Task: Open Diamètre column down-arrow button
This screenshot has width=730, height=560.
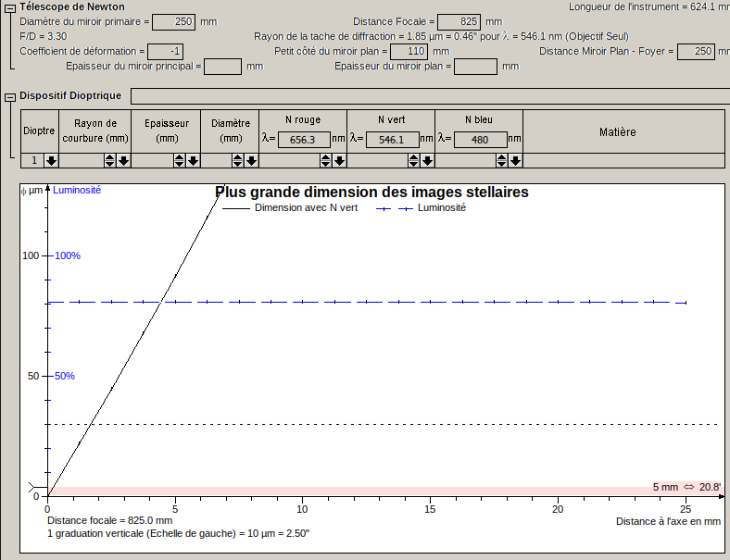Action: pos(251,161)
